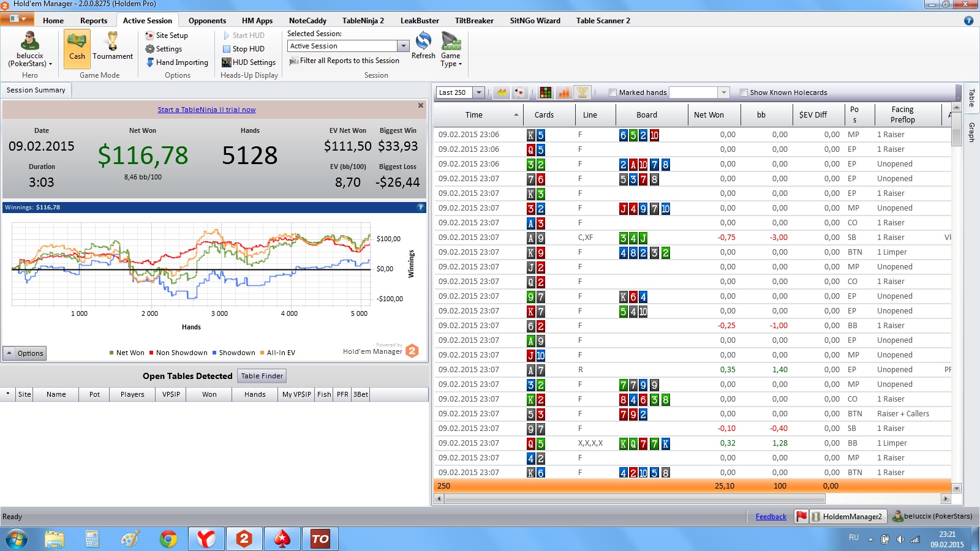Screen dimensions: 980x551
Task: Click the playing cards replayer icon
Action: 520,92
